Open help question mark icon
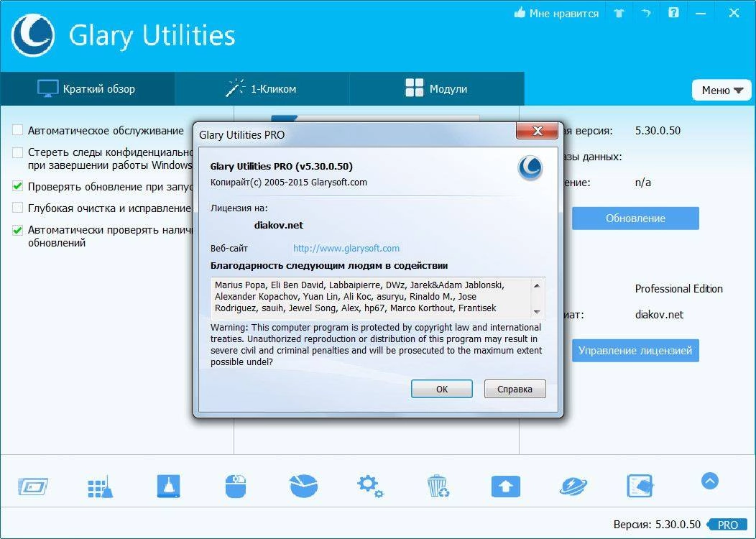756x539 pixels. click(x=673, y=12)
